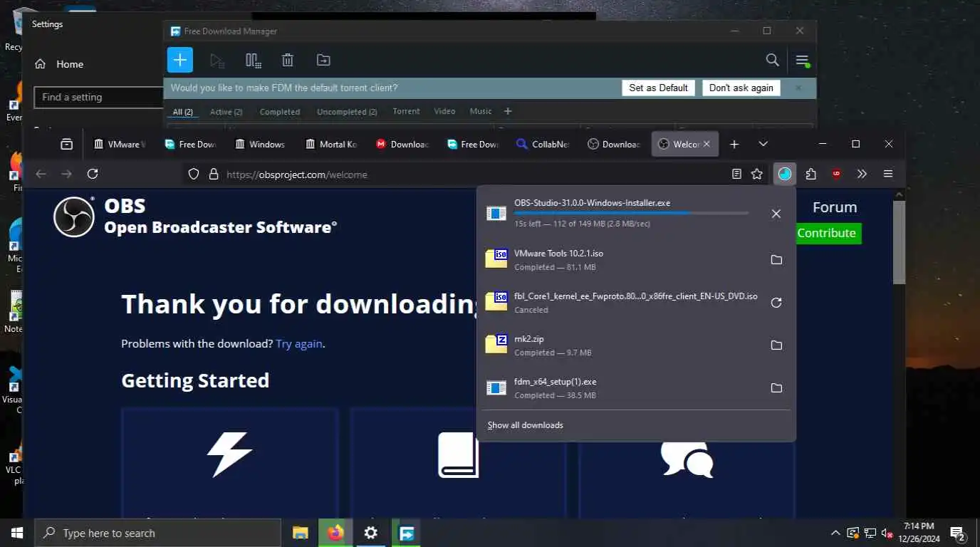Set FDM as default torrent client
Screen dimensions: 980x547
(658, 88)
